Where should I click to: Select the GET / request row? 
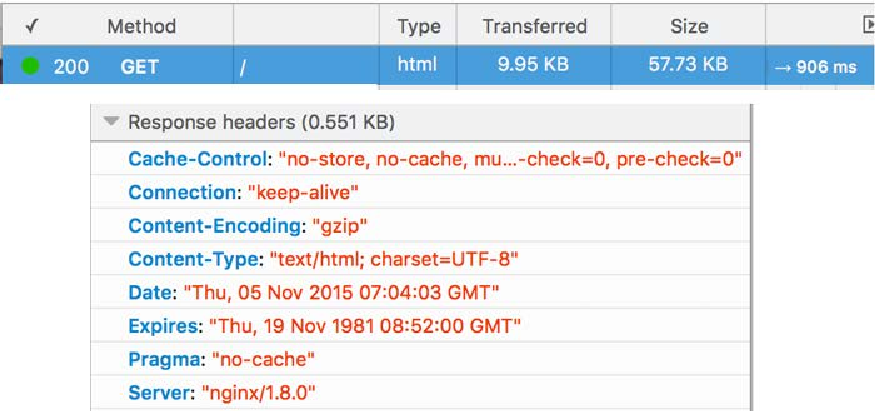coord(437,65)
